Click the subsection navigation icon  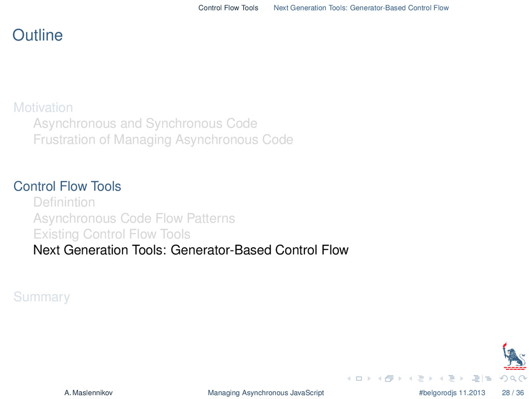pyautogui.click(x=421, y=379)
